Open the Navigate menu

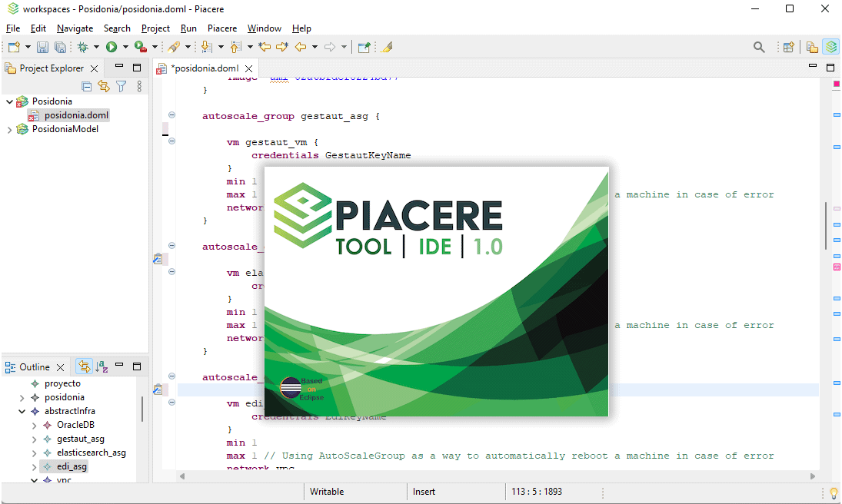pos(75,28)
